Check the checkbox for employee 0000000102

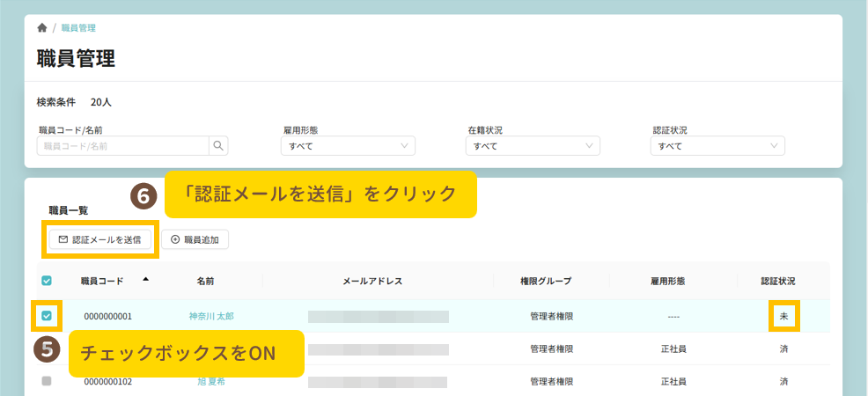pyautogui.click(x=47, y=382)
